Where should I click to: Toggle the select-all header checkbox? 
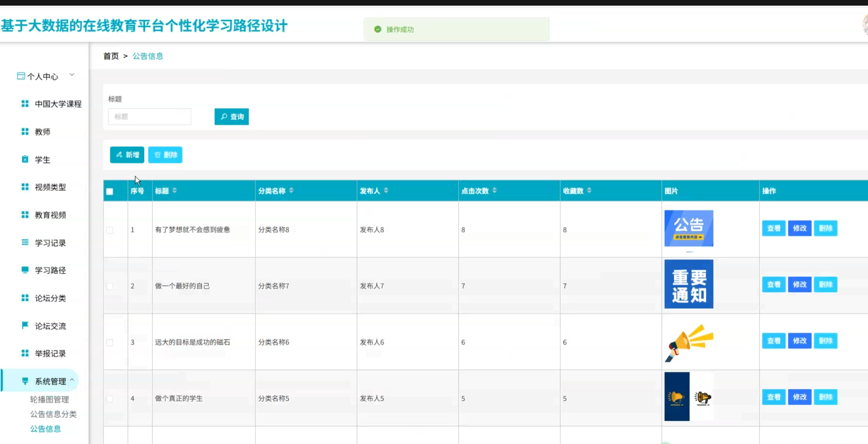pos(109,191)
